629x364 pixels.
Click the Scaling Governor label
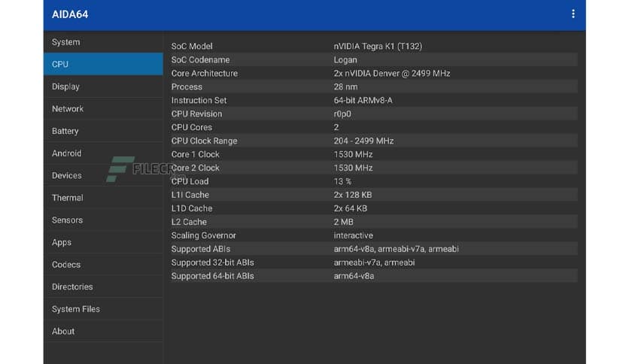pyautogui.click(x=203, y=235)
